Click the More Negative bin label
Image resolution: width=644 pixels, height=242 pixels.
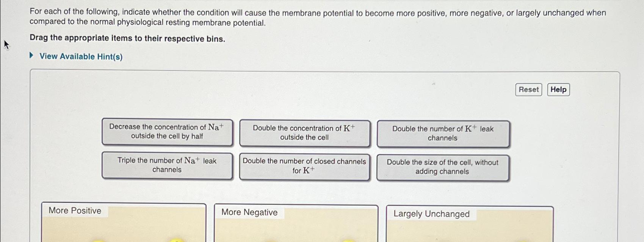249,212
